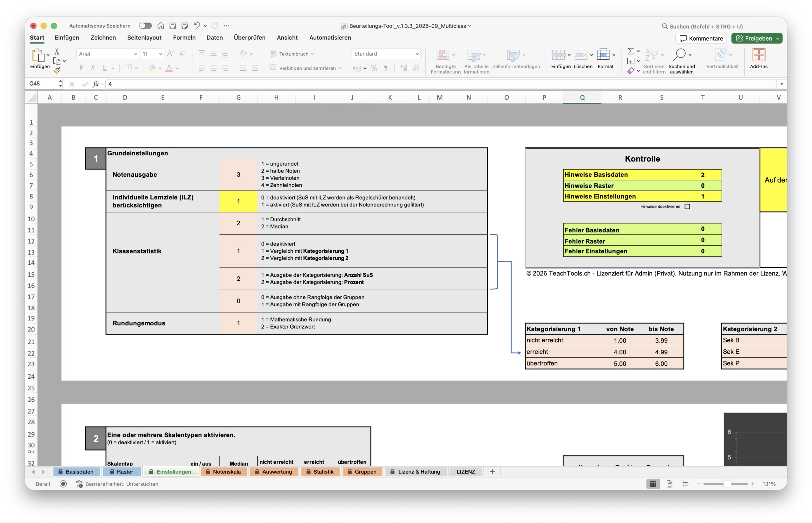
Task: Switch to the Gruppen sheet tab
Action: (x=362, y=472)
